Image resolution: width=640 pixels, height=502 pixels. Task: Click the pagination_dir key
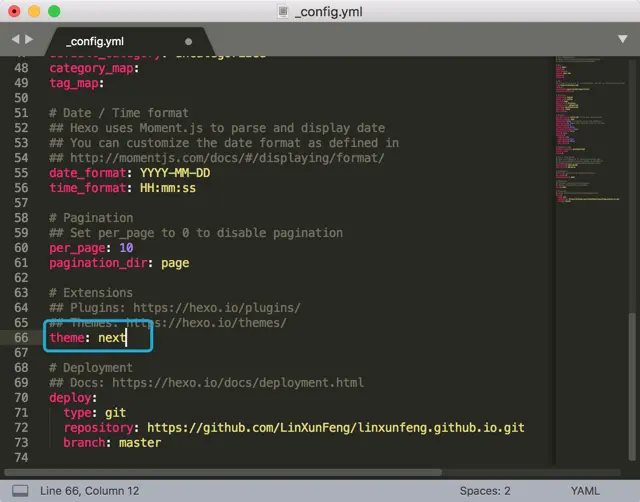(x=98, y=263)
